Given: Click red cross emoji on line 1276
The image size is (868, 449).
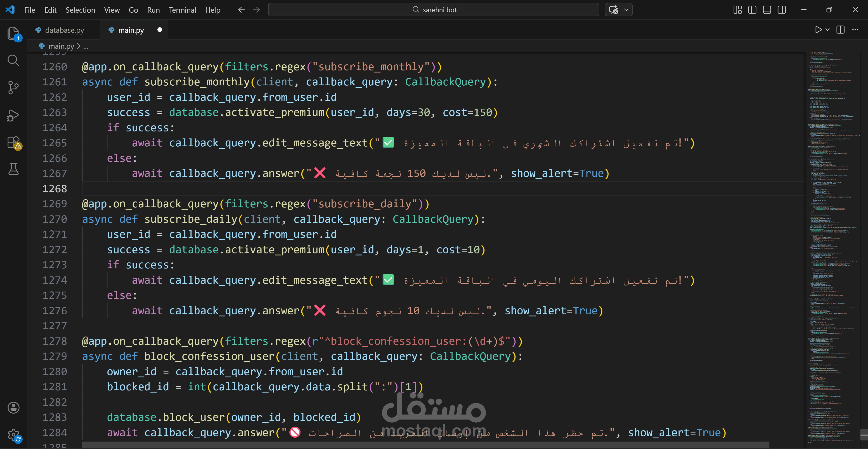Looking at the screenshot, I should pyautogui.click(x=320, y=310).
